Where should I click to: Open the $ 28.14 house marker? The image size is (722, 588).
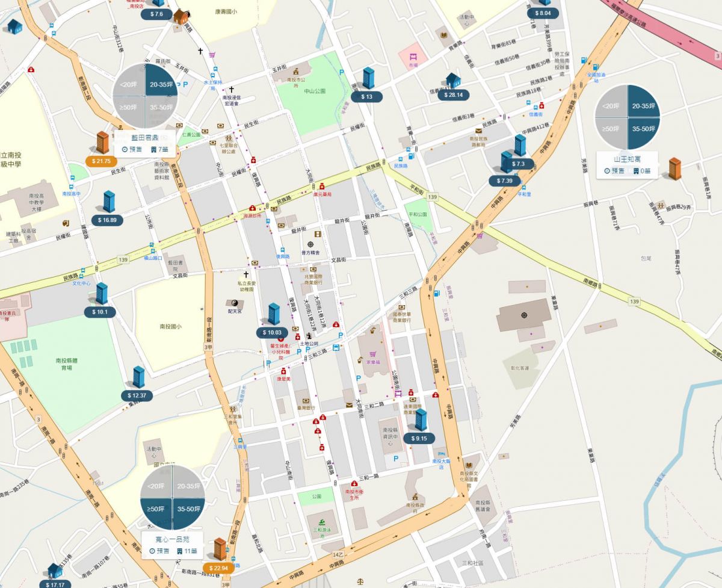[453, 81]
